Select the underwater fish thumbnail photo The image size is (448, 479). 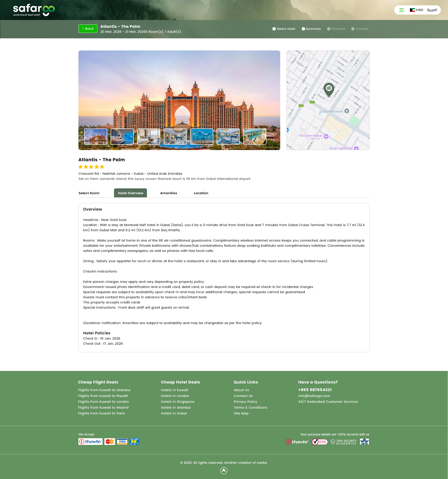click(x=202, y=137)
